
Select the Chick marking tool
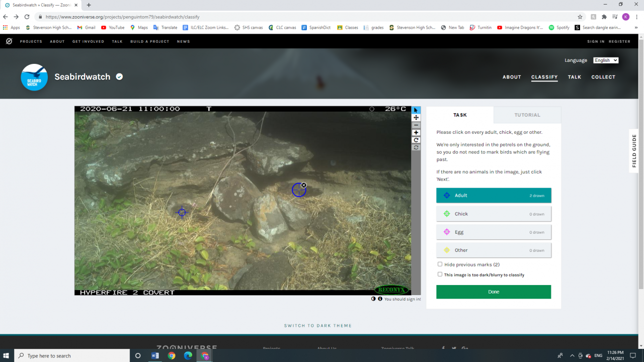[x=494, y=214]
